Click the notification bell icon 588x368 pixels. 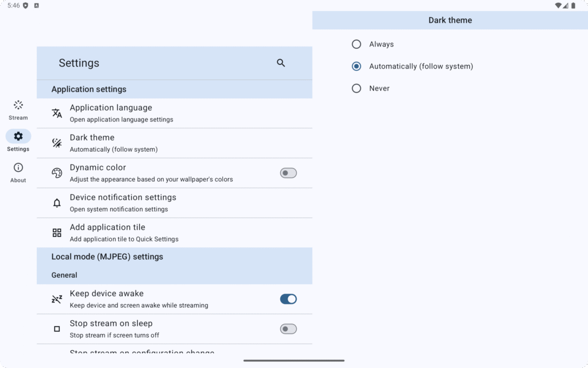(x=57, y=203)
